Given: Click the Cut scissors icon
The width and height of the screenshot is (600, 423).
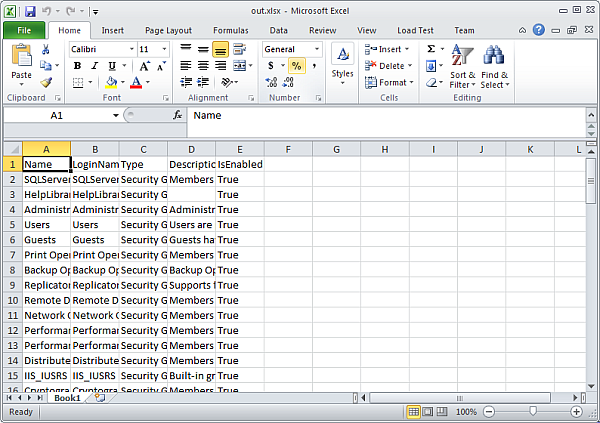Looking at the screenshot, I should pyautogui.click(x=46, y=49).
